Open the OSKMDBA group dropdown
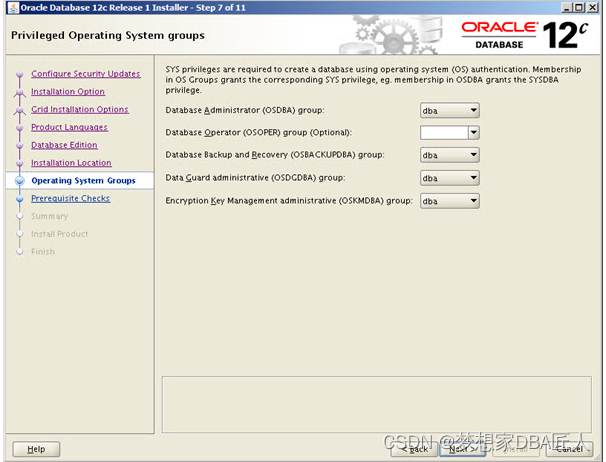This screenshot has width=606, height=462. coord(449,201)
